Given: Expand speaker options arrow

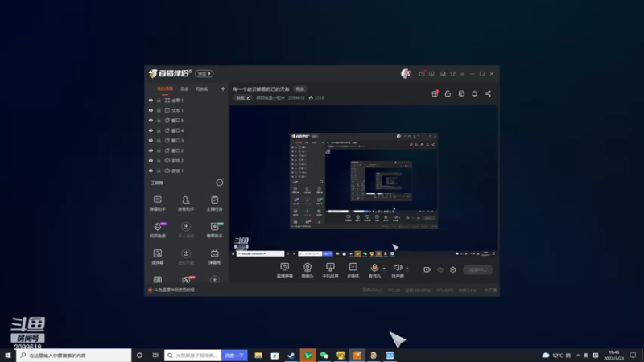Looking at the screenshot, I should coord(407,269).
